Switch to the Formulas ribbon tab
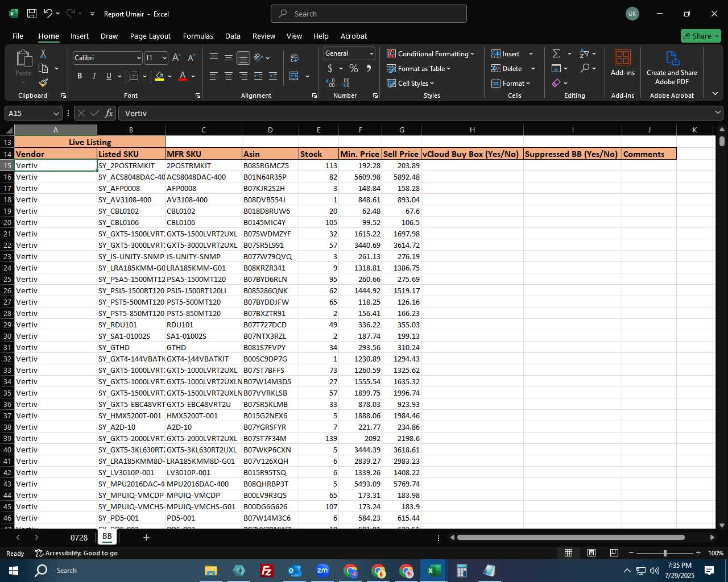The width and height of the screenshot is (728, 582). point(198,36)
